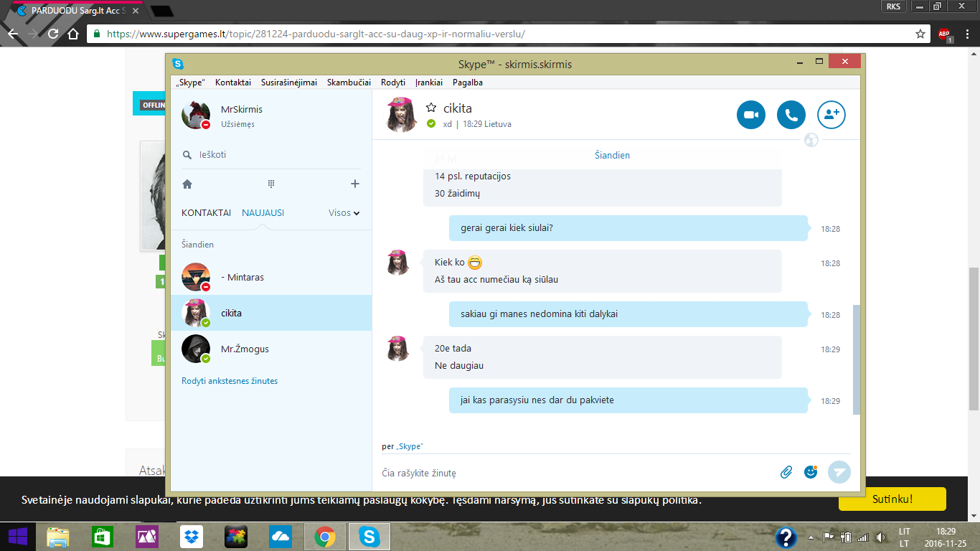Click Chrome back arrow

click(x=13, y=34)
